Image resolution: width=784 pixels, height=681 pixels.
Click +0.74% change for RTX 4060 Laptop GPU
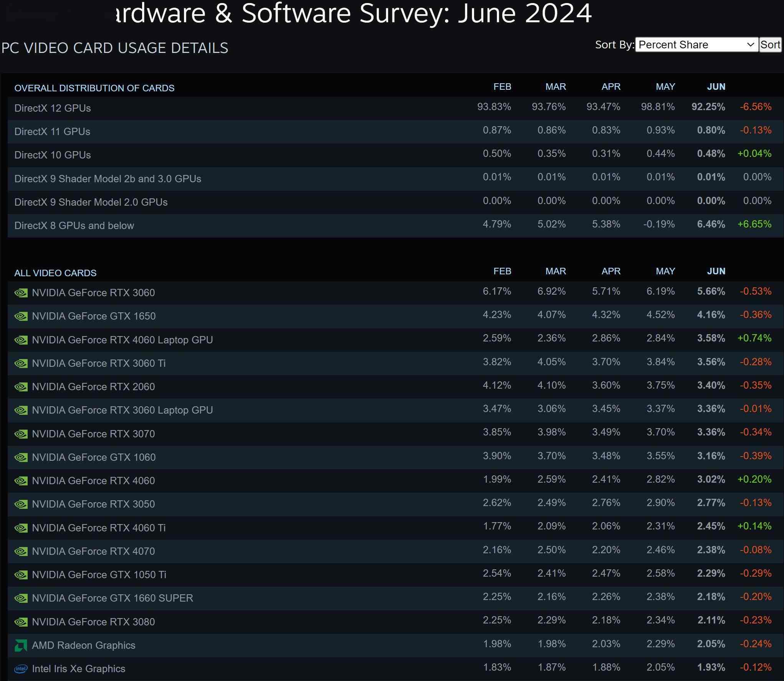click(754, 338)
